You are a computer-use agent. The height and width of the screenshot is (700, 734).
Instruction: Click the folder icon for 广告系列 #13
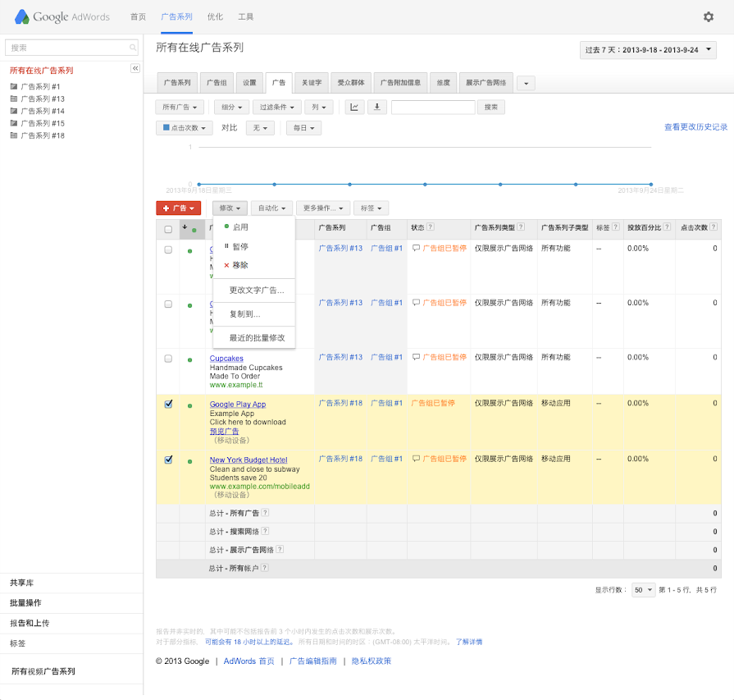coord(13,98)
